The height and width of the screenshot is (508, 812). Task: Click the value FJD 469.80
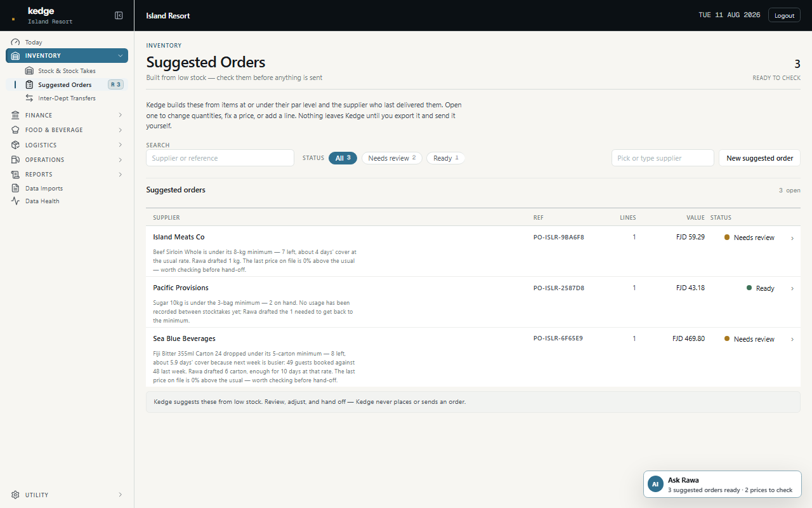pyautogui.click(x=688, y=338)
